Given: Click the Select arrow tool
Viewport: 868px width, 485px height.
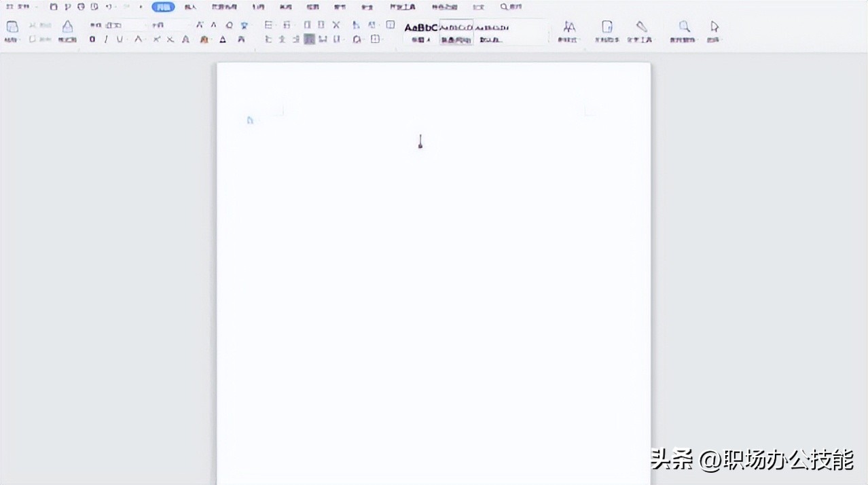Looking at the screenshot, I should click(715, 31).
